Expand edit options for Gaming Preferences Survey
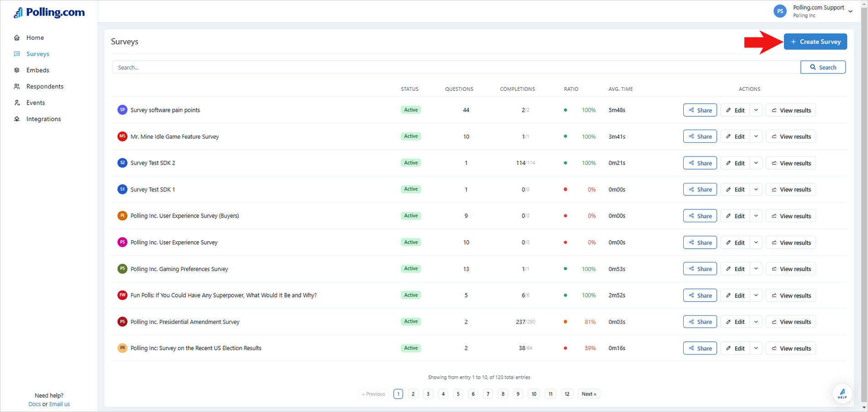Viewport: 868px width, 412px height. pos(756,269)
